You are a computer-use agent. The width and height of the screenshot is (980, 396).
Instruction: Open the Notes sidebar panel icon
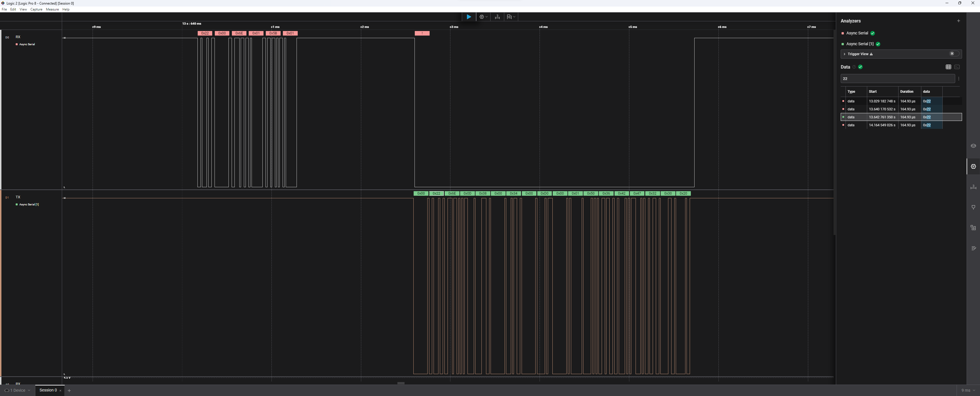coord(973,248)
